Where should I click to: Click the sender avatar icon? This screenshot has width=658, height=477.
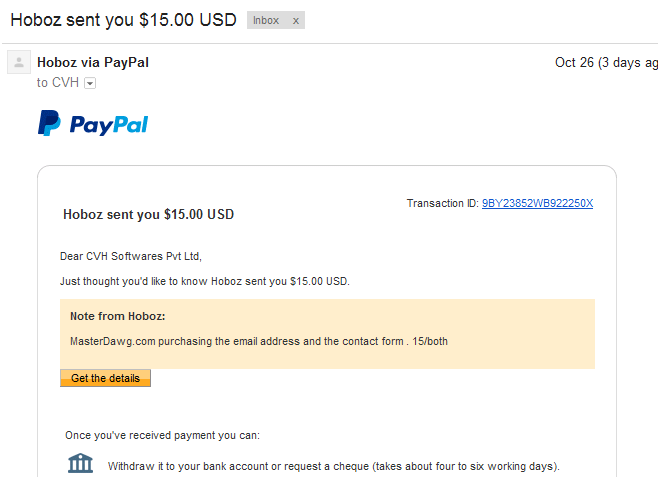(x=18, y=63)
